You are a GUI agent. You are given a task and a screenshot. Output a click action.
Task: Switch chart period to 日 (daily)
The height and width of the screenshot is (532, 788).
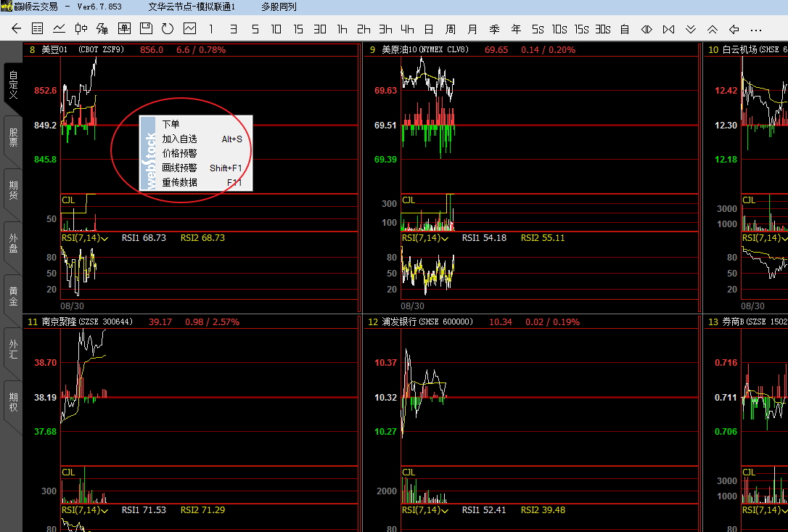coord(429,29)
